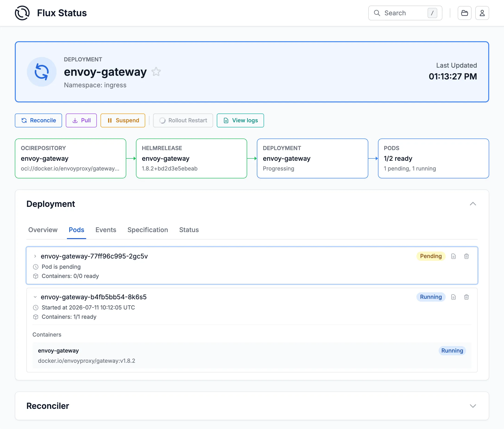Click the blue sync icon beside envoy-gateway

tap(41, 72)
